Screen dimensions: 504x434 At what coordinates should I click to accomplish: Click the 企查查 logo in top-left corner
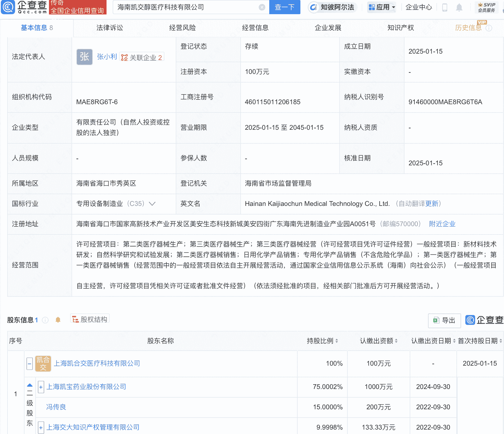pos(24,8)
